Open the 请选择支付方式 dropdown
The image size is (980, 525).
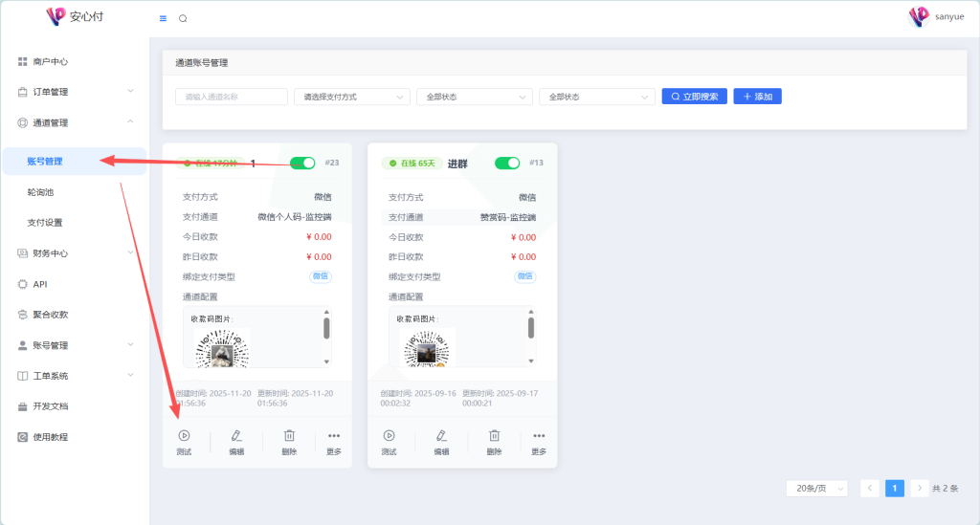point(352,97)
